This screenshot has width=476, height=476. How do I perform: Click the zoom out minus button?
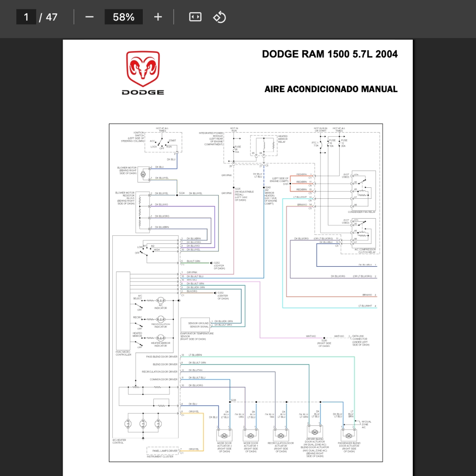pyautogui.click(x=89, y=17)
